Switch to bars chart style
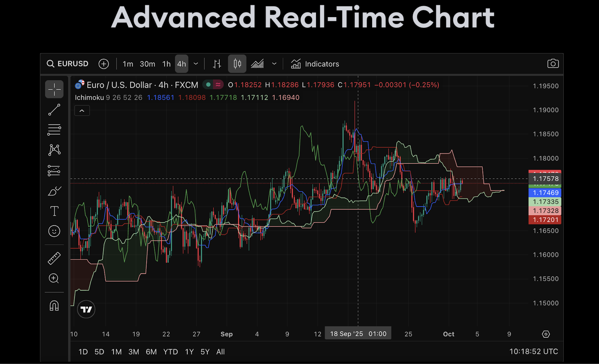Image resolution: width=599 pixels, height=364 pixels. click(217, 64)
